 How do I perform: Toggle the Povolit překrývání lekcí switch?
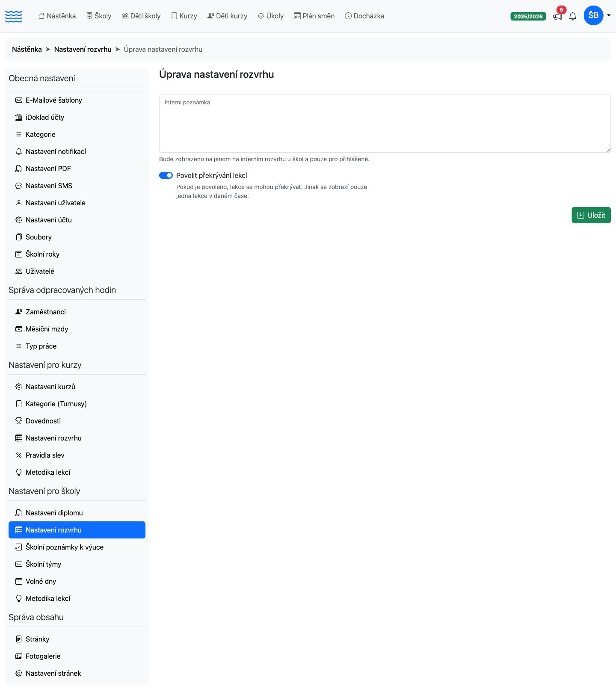click(166, 175)
